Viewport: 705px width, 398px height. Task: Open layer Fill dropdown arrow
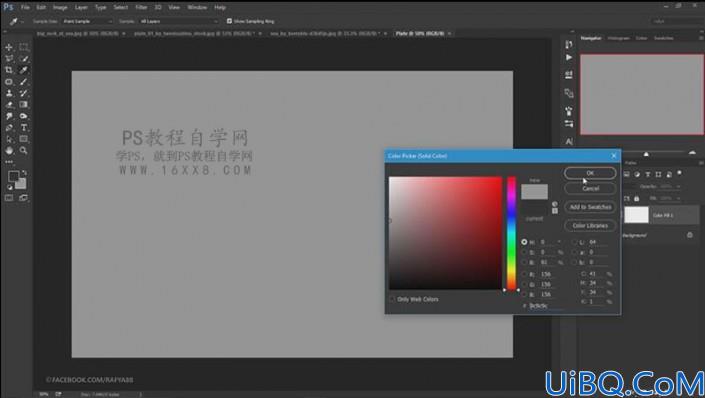click(x=678, y=198)
